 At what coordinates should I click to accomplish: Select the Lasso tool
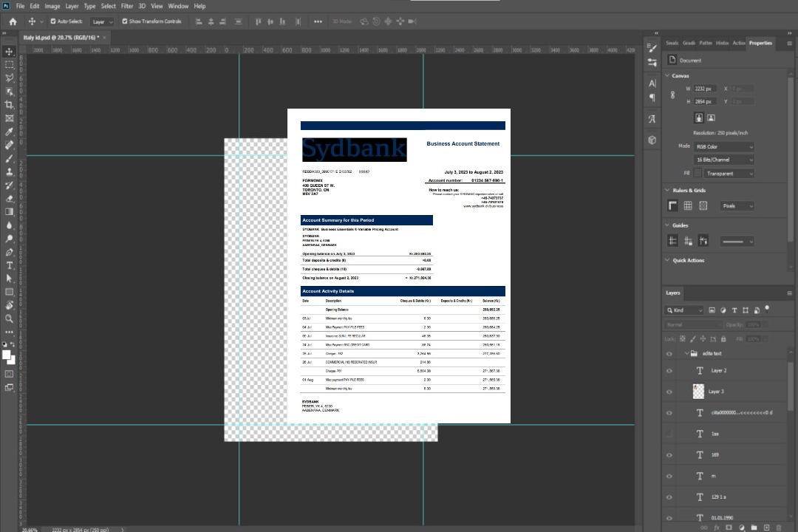(9, 78)
